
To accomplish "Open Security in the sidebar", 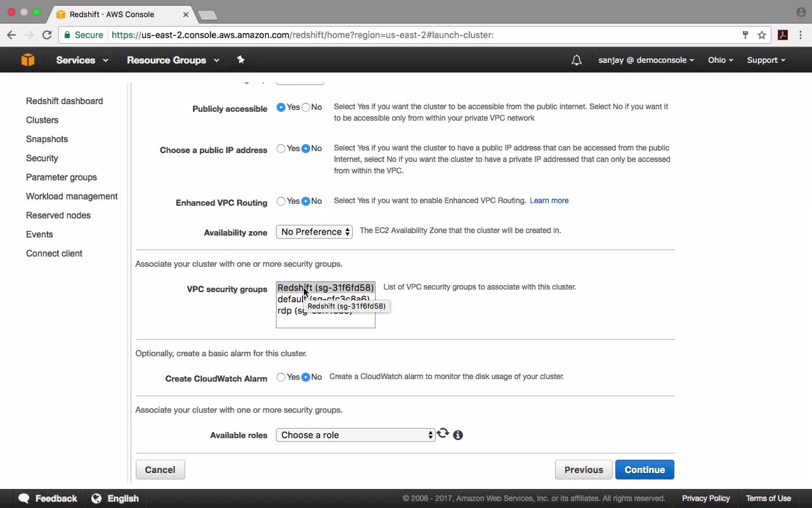I will point(42,158).
